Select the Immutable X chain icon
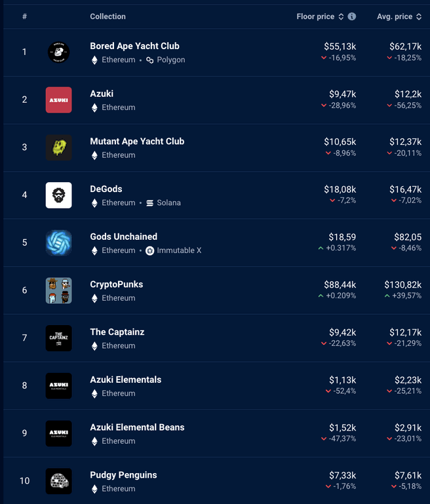 click(149, 251)
